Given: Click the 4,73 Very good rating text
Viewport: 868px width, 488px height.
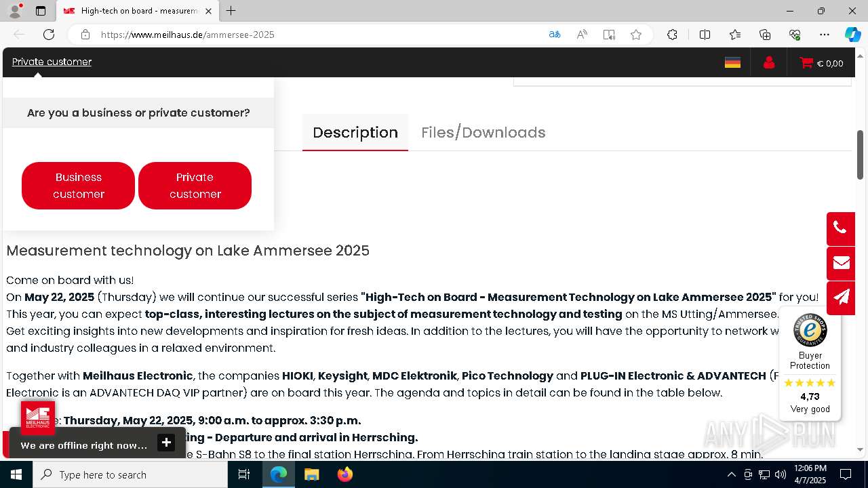Looking at the screenshot, I should [x=810, y=403].
